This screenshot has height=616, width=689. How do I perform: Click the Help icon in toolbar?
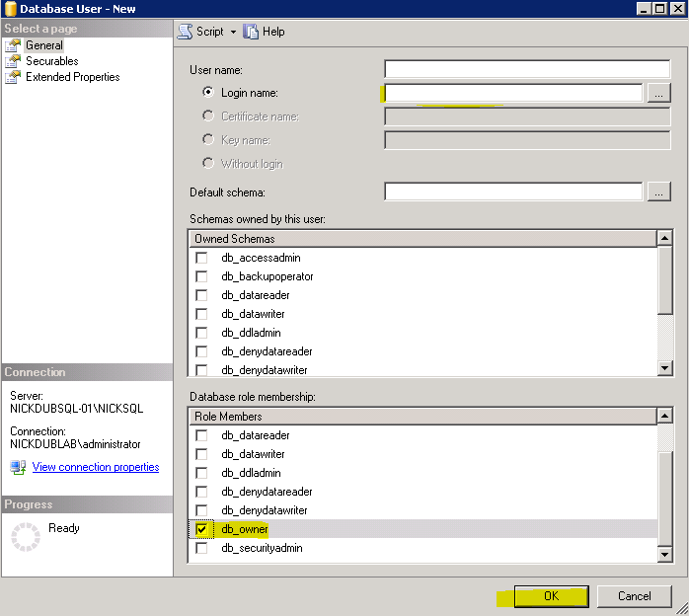pos(251,32)
